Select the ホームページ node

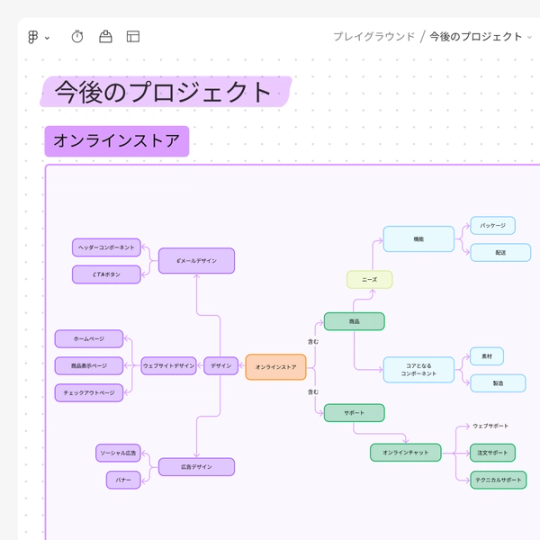[89, 339]
